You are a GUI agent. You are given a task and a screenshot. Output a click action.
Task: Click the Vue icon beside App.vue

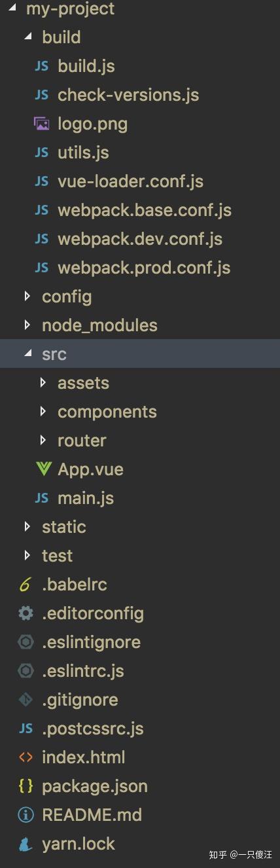(43, 469)
